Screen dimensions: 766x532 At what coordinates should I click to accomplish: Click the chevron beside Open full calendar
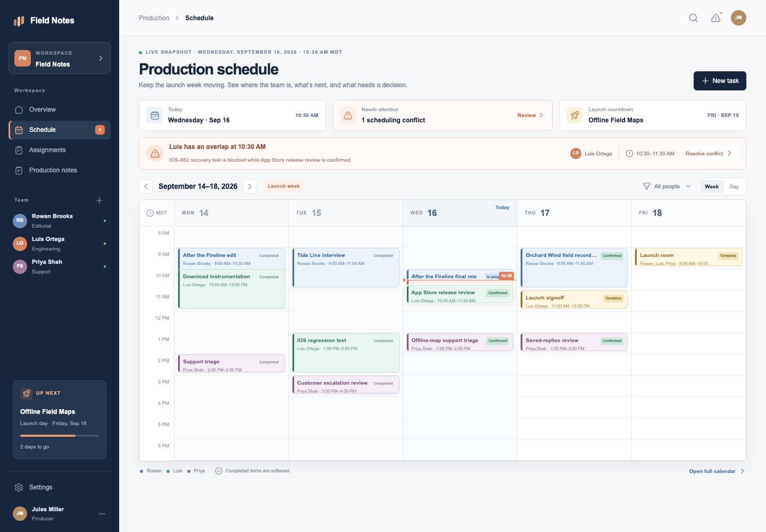point(742,471)
